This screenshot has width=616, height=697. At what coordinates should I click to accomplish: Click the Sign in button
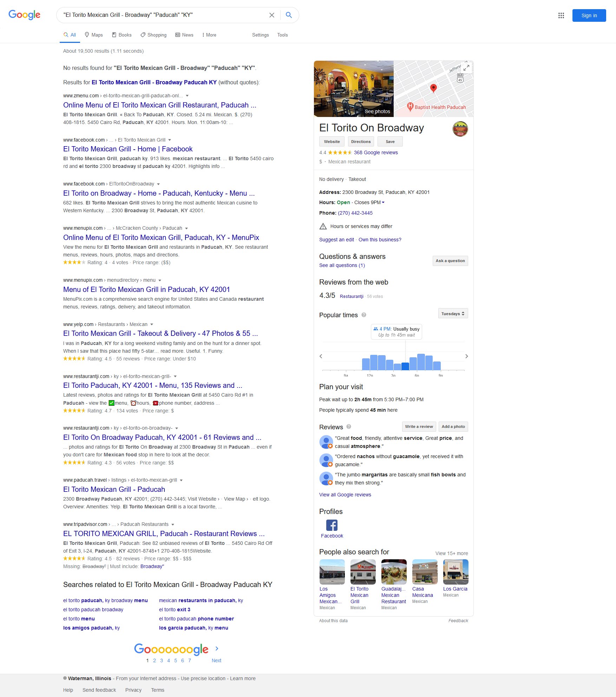pos(589,15)
